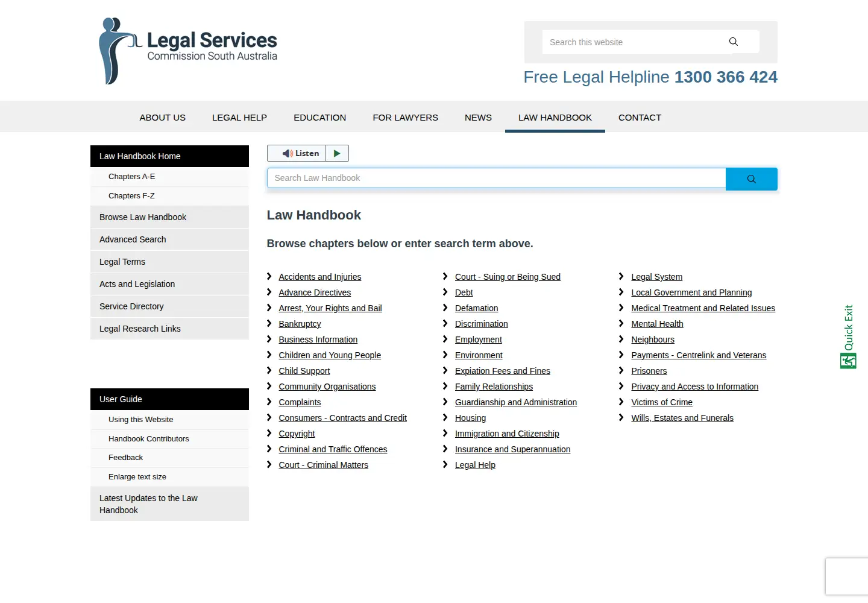Click the blue Law Handbook search button
Screen dimensions: 868x603
pos(751,179)
